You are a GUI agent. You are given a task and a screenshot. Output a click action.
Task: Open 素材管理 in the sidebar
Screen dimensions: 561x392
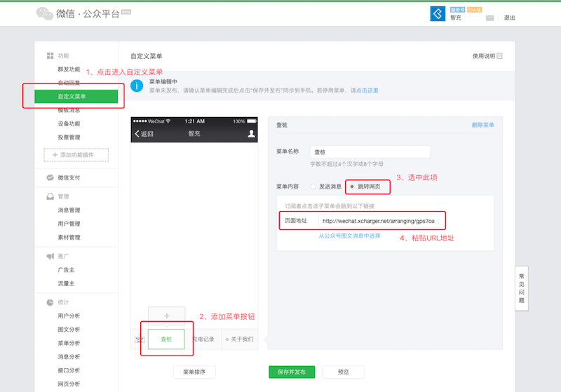[x=69, y=237]
